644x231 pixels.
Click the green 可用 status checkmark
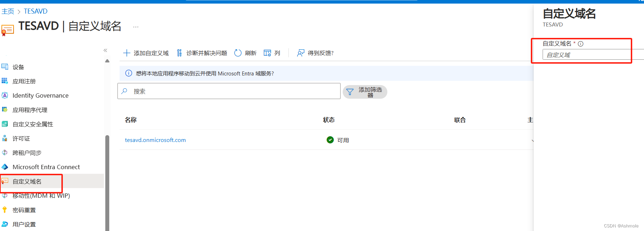pos(330,140)
